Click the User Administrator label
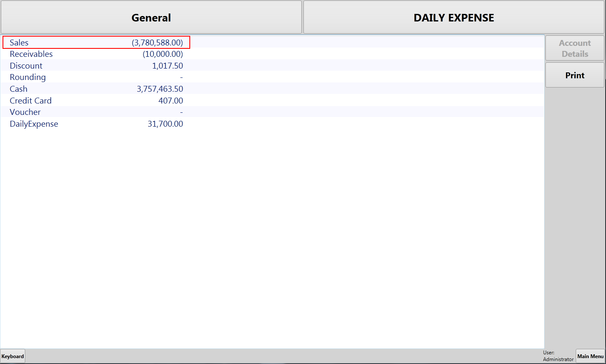The width and height of the screenshot is (606, 364). tap(558, 356)
